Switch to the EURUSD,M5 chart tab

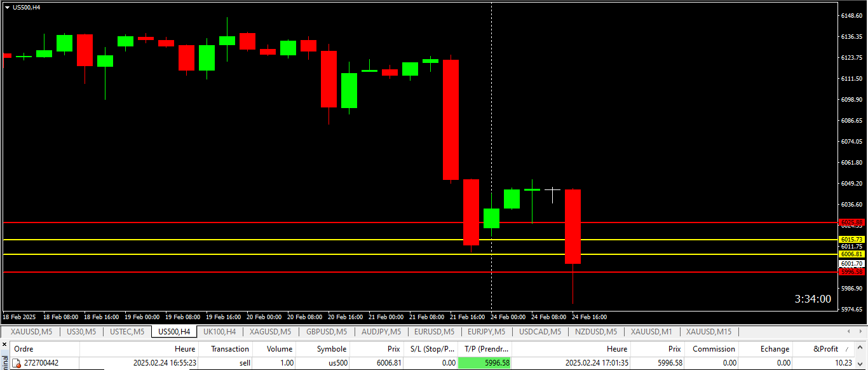(x=434, y=331)
